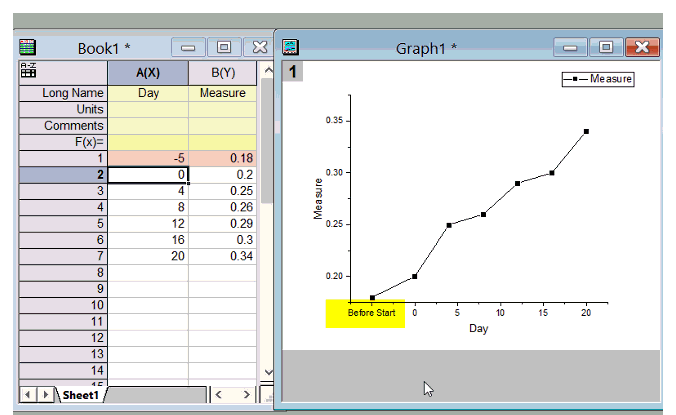The image size is (676, 415).
Task: Select row header 7
Action: (x=63, y=256)
